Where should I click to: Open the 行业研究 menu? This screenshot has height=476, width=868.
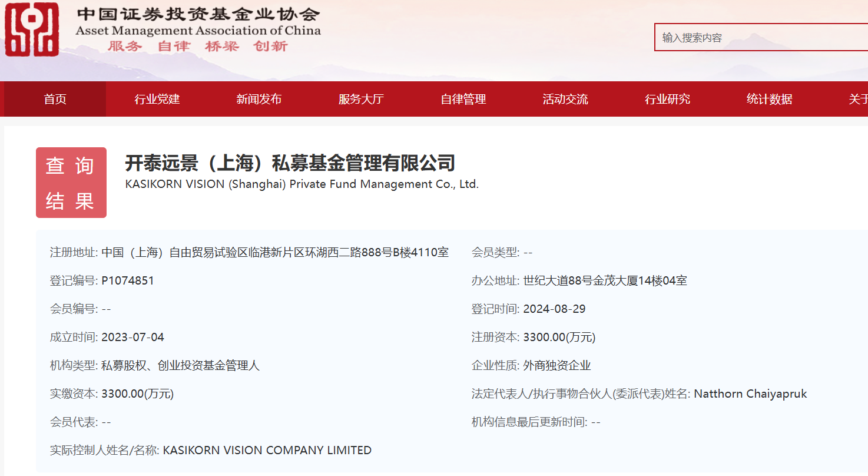click(667, 99)
